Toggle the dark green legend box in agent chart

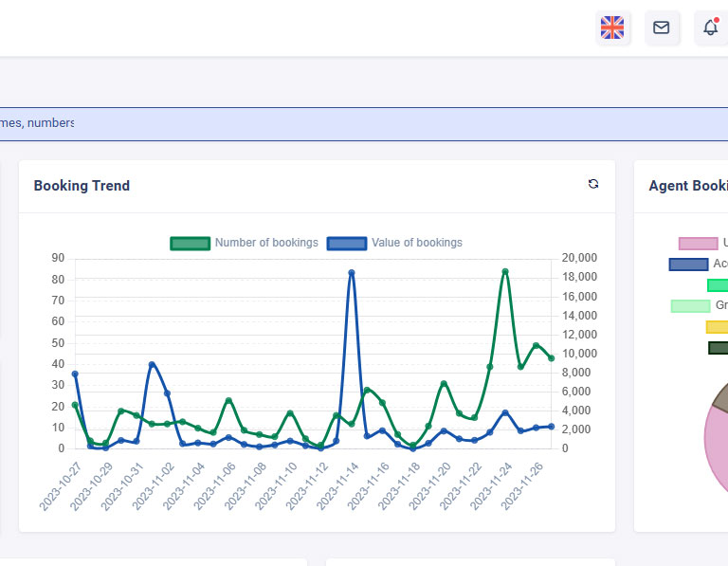click(719, 348)
